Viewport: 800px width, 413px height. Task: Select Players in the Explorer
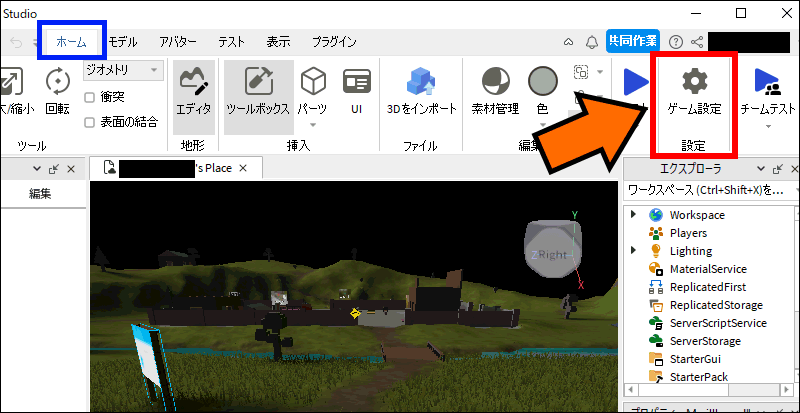(x=688, y=233)
